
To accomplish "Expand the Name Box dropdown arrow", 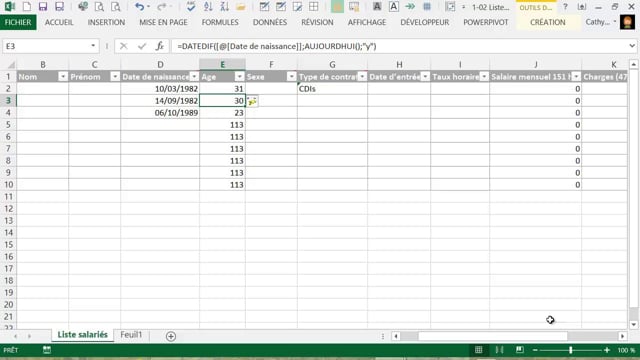I will tap(93, 46).
